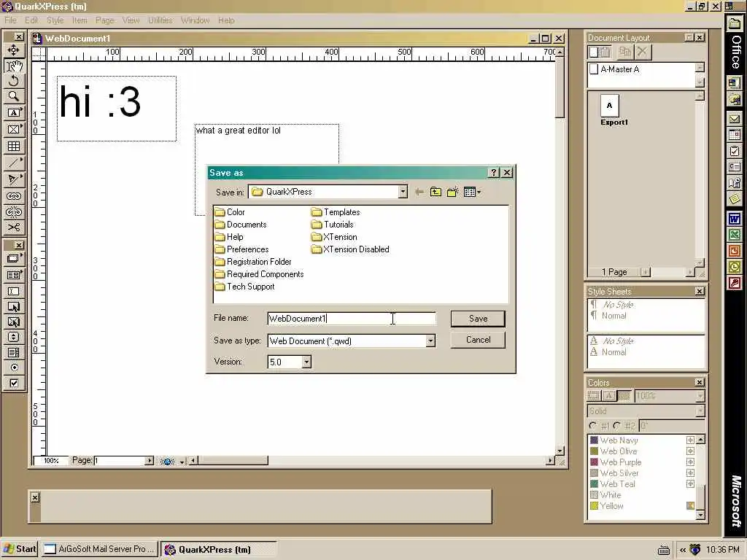This screenshot has height=560, width=747.
Task: Open the Start menu
Action: (x=20, y=549)
